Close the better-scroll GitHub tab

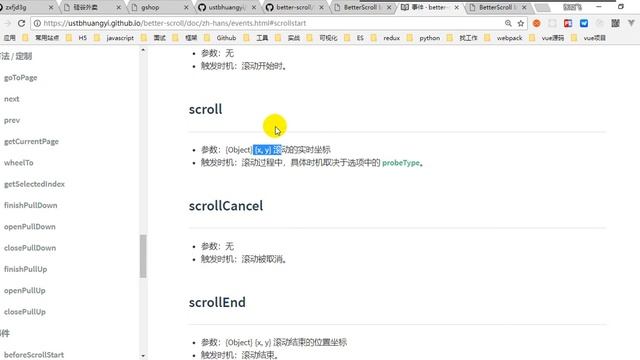(322, 7)
